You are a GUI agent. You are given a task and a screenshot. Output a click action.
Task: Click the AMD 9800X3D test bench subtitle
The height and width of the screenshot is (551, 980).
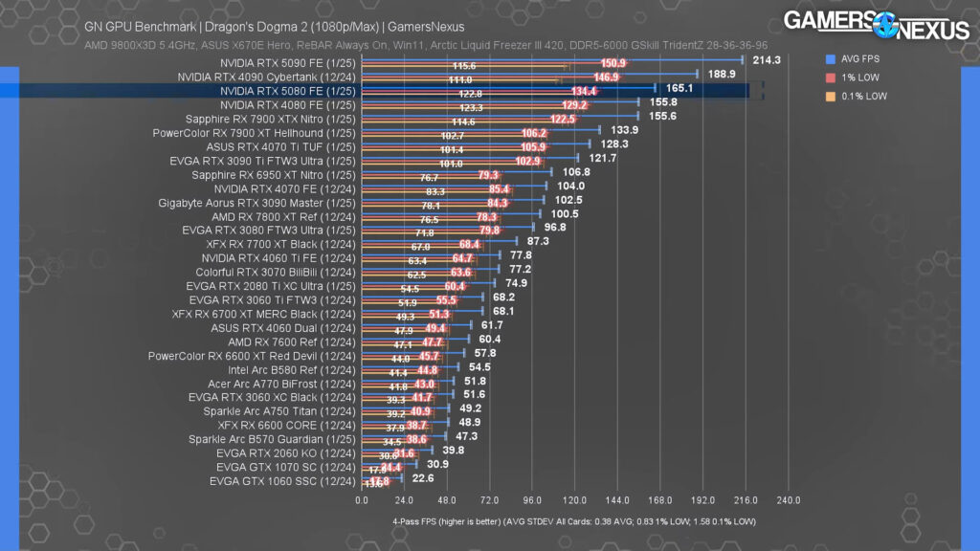426,46
